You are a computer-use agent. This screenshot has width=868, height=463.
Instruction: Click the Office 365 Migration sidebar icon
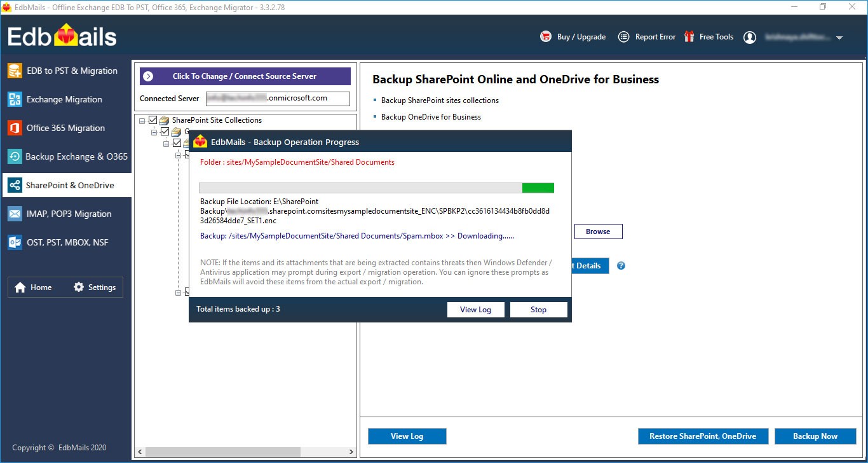tap(15, 128)
